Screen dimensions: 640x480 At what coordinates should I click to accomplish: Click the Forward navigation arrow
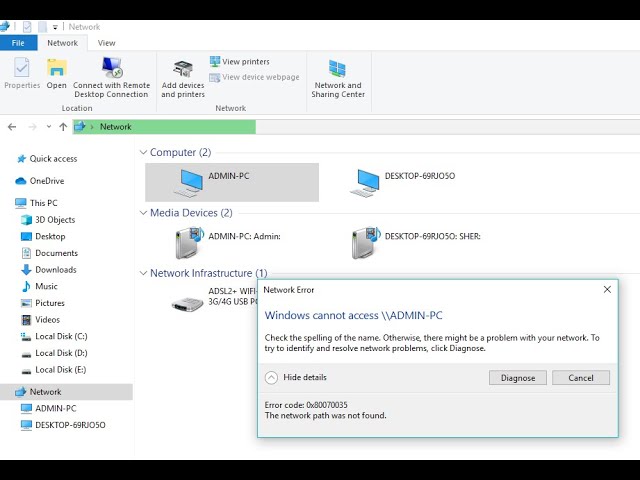pos(32,127)
